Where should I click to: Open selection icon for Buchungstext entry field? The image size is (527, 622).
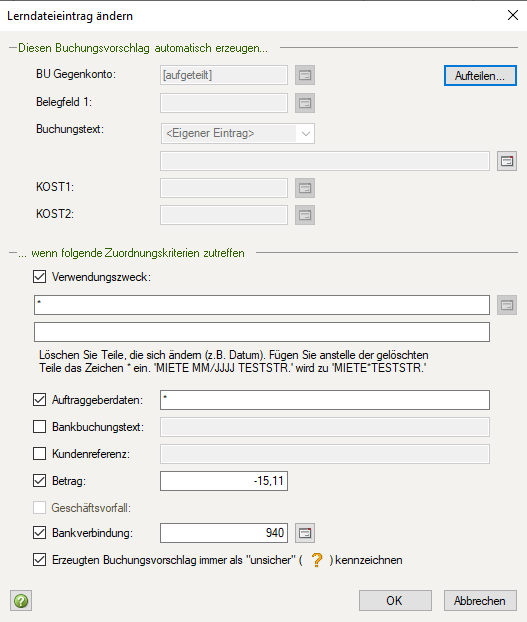click(507, 161)
